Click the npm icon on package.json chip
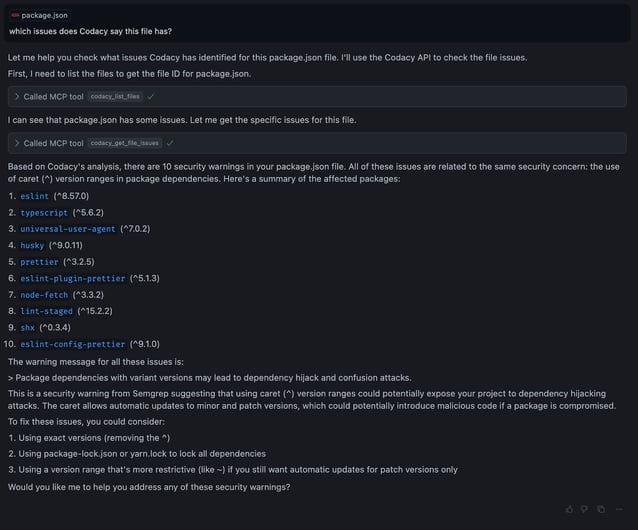 click(x=15, y=16)
